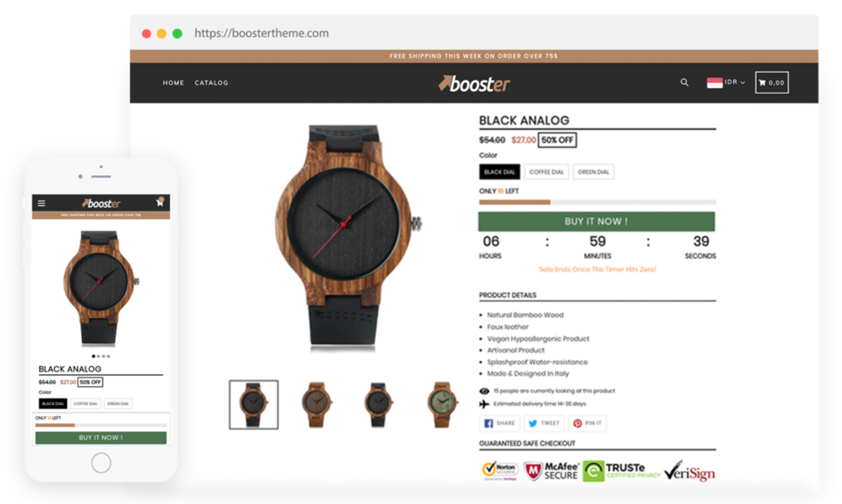Viewport: 842px width, 504px height.
Task: Open the shopping cart showing 0,00
Action: pos(772,83)
